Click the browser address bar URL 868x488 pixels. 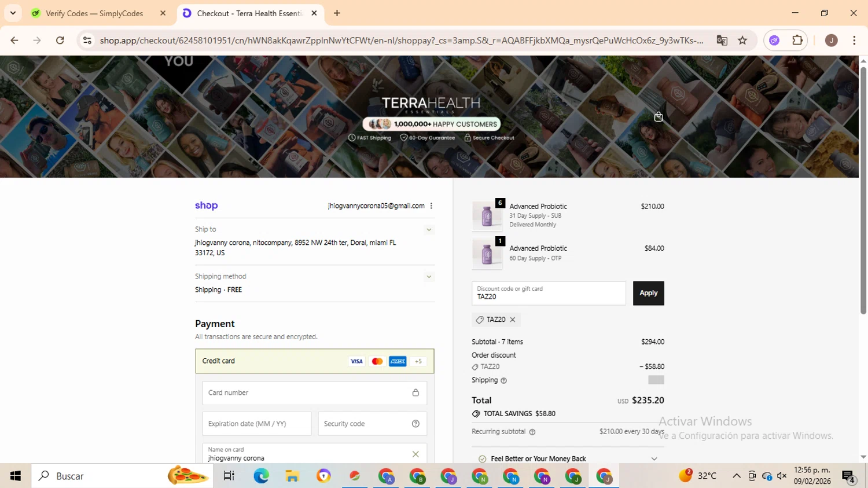pyautogui.click(x=401, y=40)
